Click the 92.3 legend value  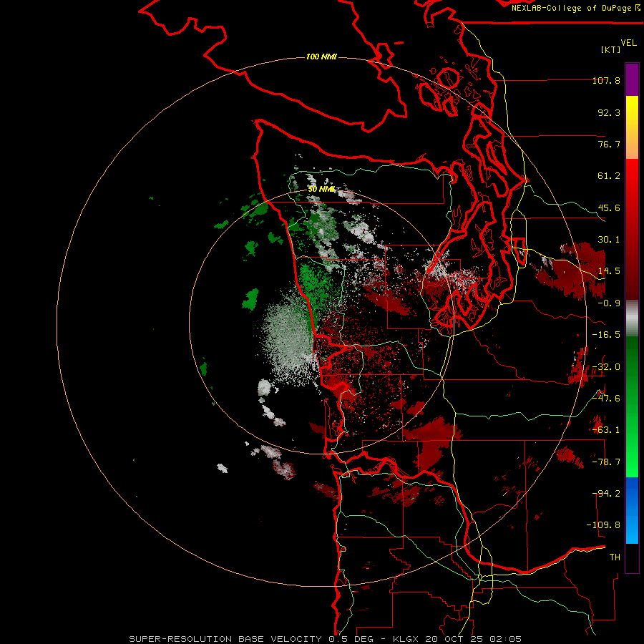[609, 112]
